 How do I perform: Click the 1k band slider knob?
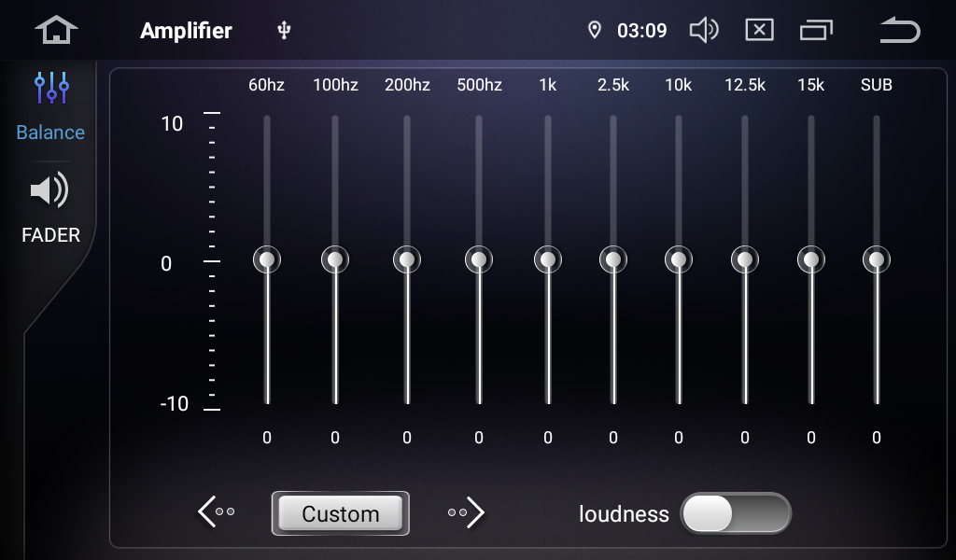tap(548, 259)
